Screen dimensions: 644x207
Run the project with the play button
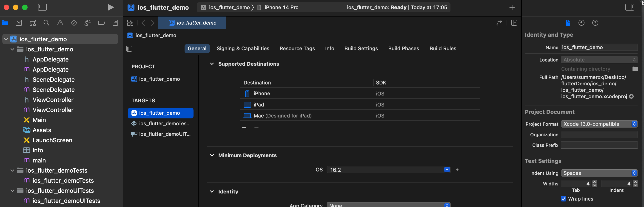pos(111,8)
